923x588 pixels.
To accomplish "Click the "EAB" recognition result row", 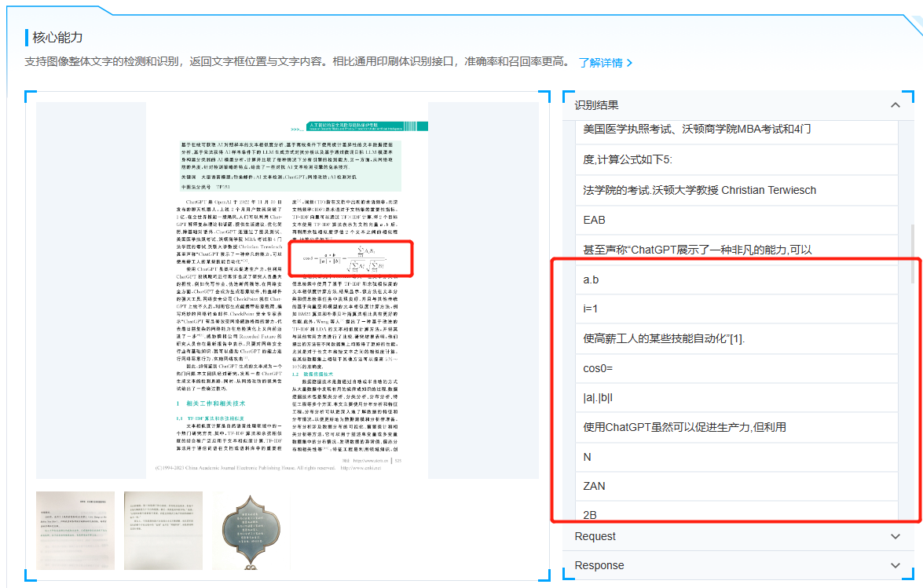I will (731, 220).
